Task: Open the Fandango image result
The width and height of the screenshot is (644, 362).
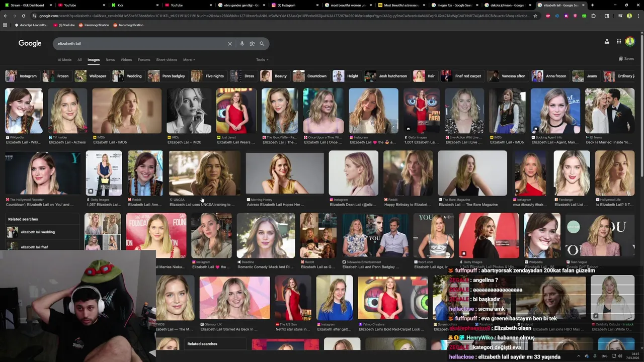Action: [572, 173]
